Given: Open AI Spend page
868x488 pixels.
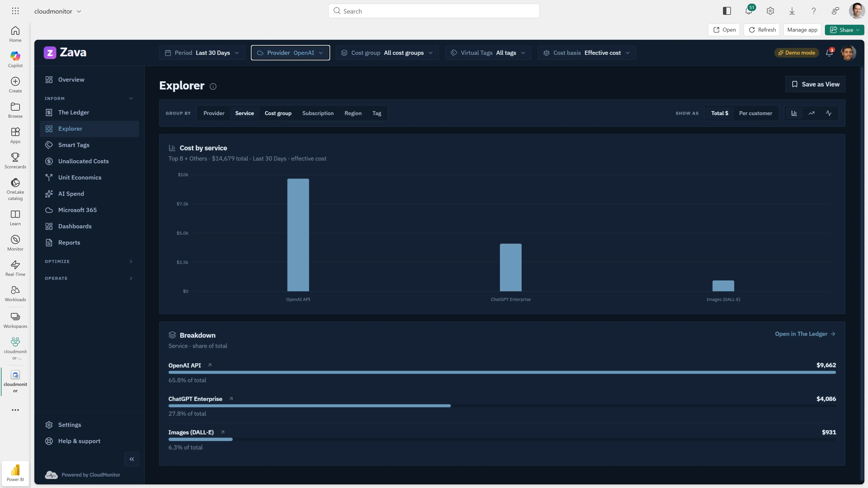Looking at the screenshot, I should click(89, 194).
